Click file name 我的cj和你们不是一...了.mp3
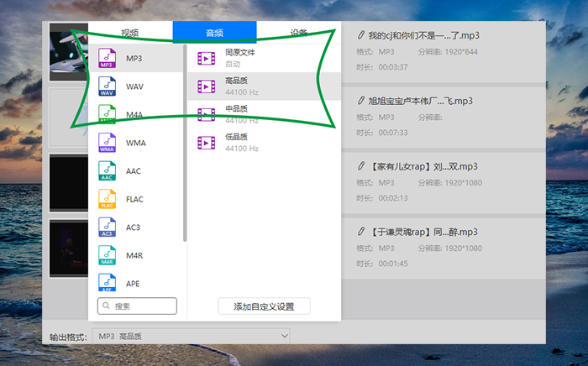Image resolution: width=588 pixels, height=366 pixels. pos(423,35)
